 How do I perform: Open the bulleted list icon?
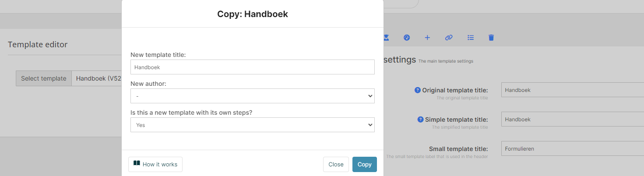click(471, 38)
